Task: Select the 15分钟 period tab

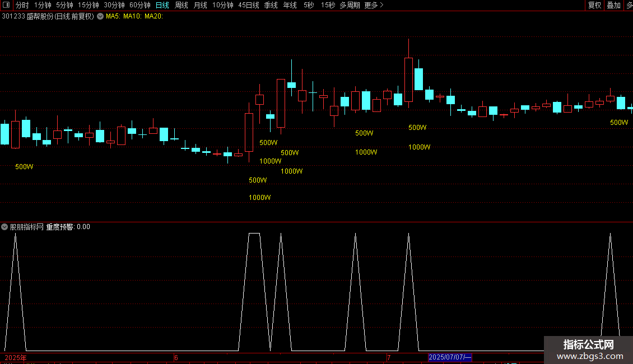Action: click(88, 5)
